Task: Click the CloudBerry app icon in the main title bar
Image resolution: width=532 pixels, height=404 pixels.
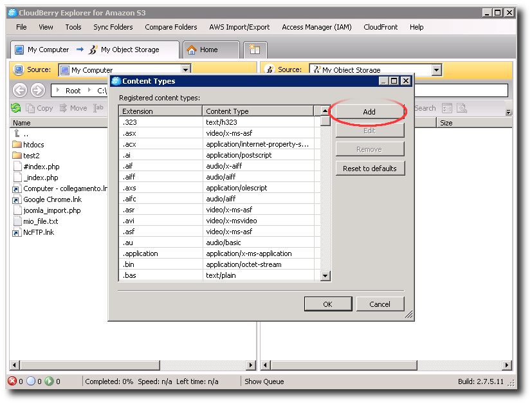Action: tap(13, 13)
